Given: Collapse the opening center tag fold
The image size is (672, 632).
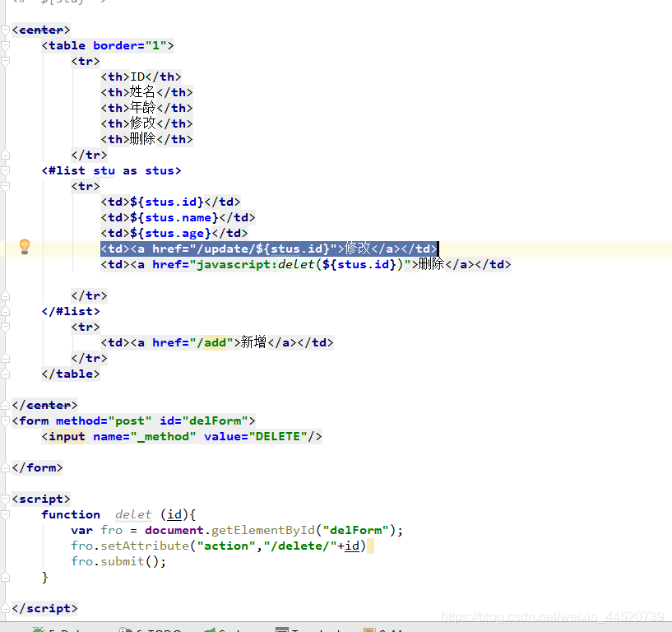Looking at the screenshot, I should tap(5, 30).
